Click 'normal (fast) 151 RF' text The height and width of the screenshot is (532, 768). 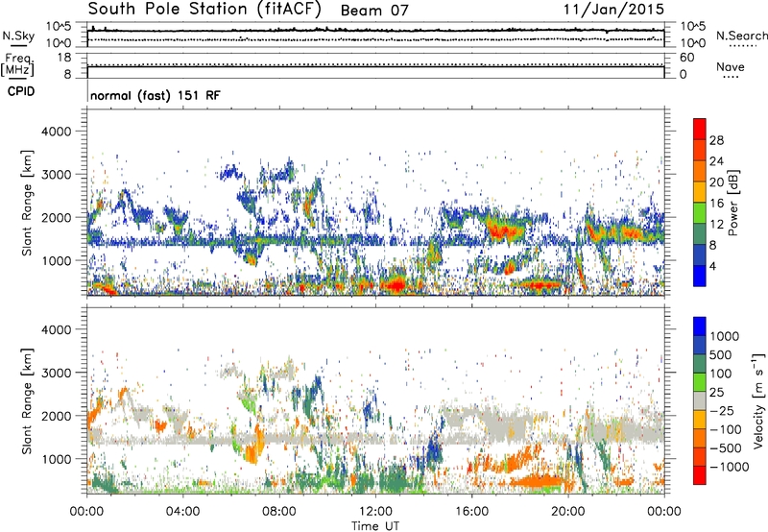(156, 95)
